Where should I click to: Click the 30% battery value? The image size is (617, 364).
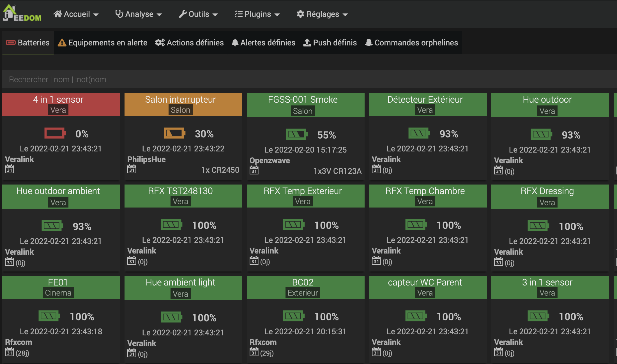204,134
